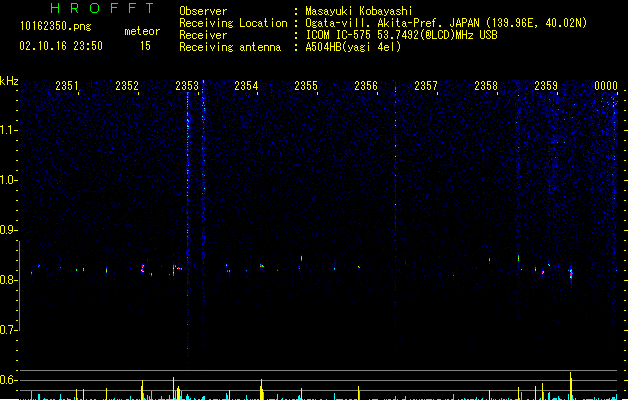The image size is (629, 400).
Task: Click the 2351 time marker
Action: tap(67, 86)
